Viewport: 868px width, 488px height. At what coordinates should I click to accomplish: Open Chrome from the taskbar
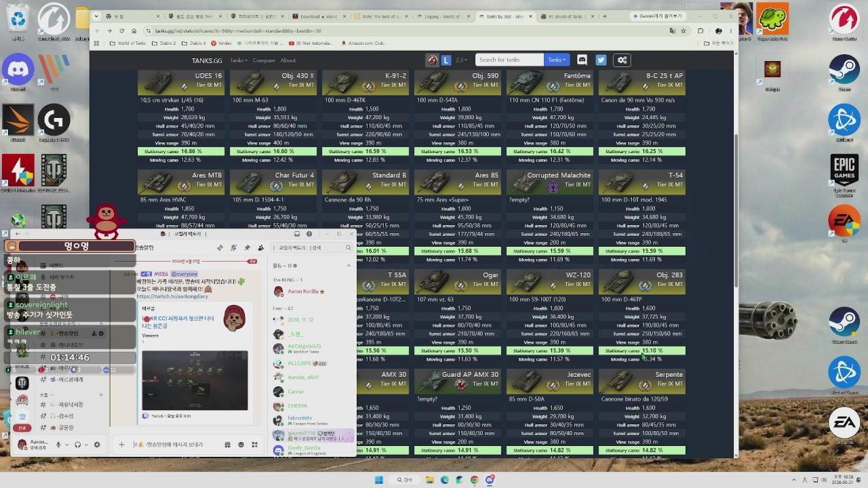pos(475,480)
